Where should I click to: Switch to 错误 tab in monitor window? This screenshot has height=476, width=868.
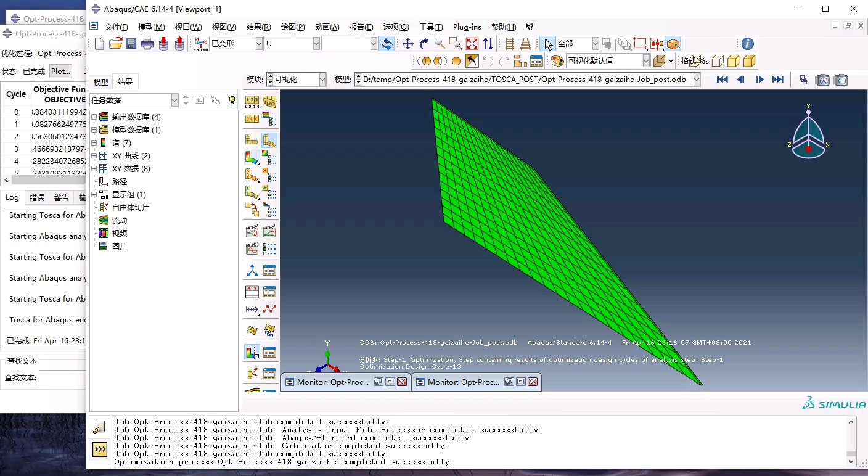tap(37, 197)
